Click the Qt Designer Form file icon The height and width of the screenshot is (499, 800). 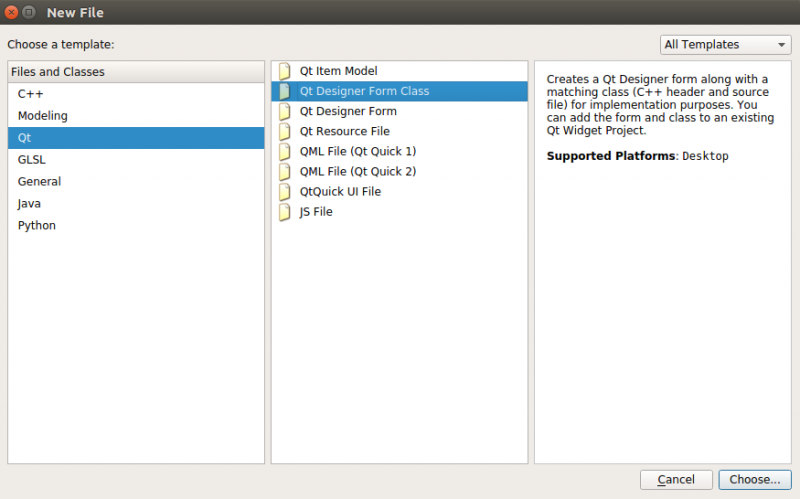click(285, 111)
